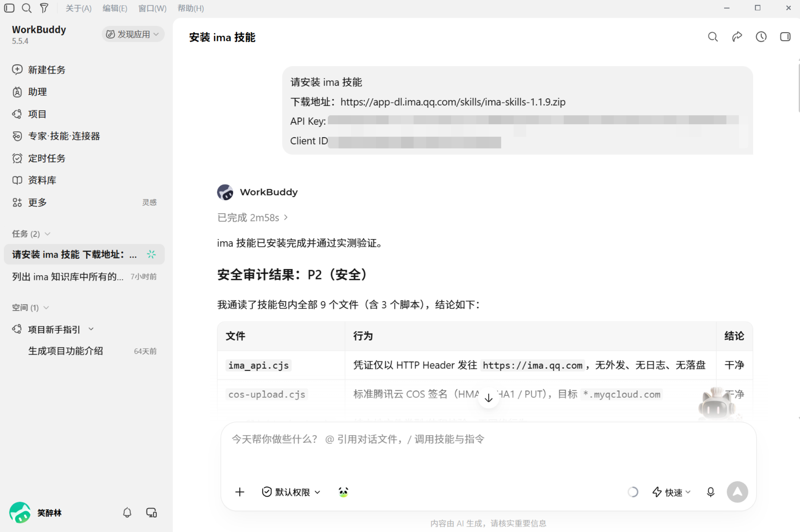Add attachment with the plus icon
The height and width of the screenshot is (532, 800).
pos(240,492)
